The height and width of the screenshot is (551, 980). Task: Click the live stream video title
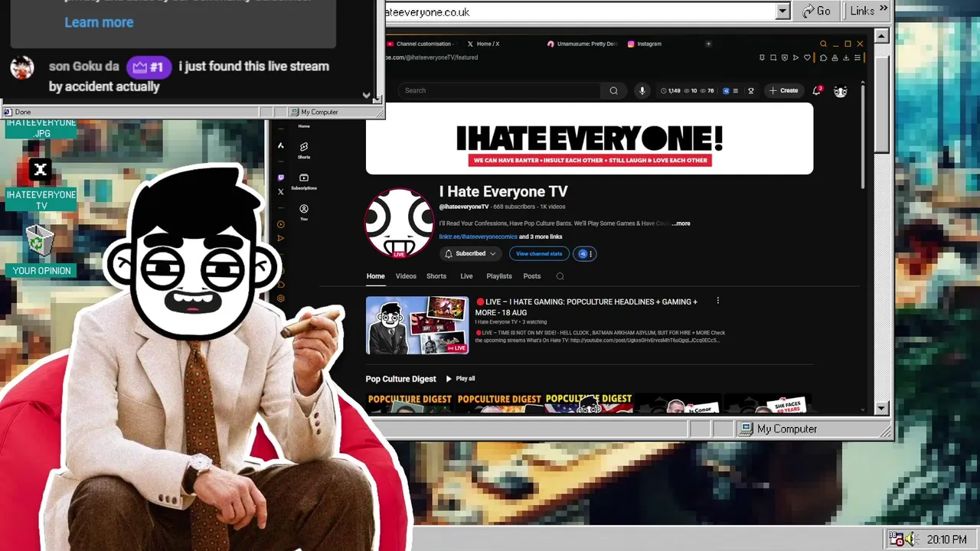pos(586,306)
